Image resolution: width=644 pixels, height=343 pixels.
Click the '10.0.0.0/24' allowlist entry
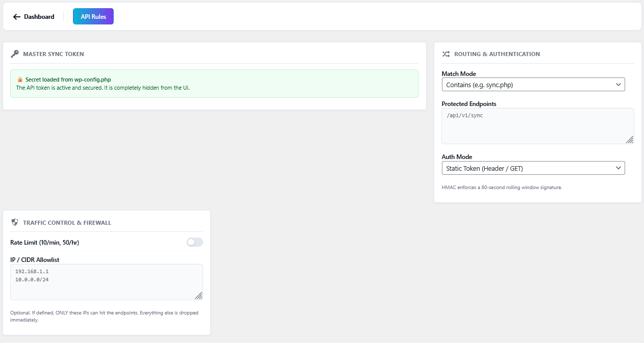point(32,279)
